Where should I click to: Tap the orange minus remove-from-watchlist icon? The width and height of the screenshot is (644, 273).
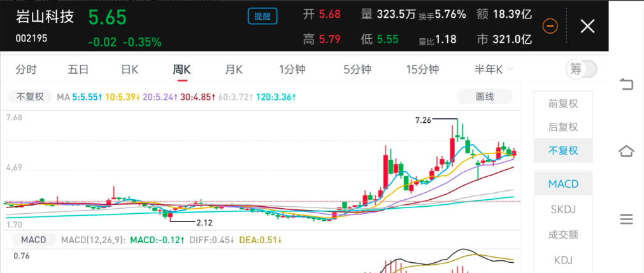(x=550, y=26)
